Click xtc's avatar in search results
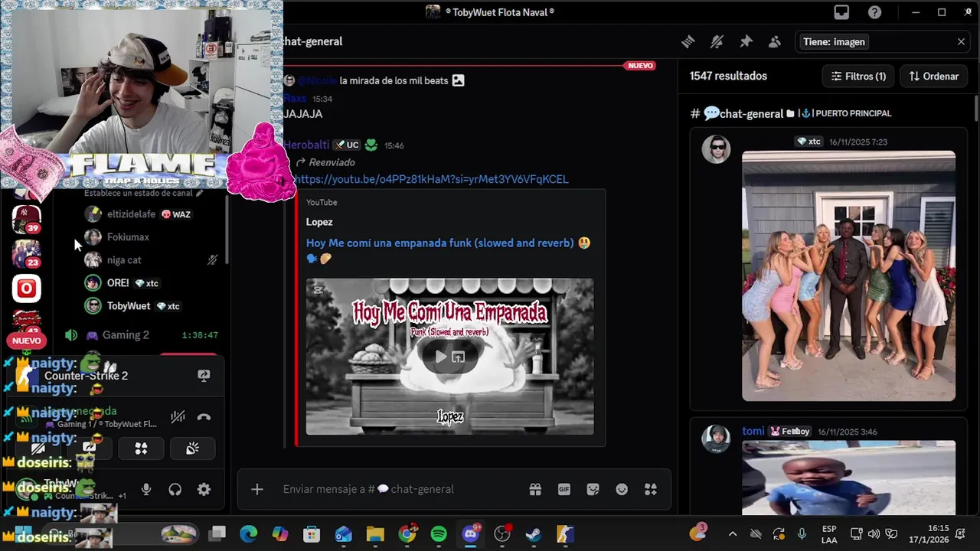980x551 pixels. [x=717, y=149]
